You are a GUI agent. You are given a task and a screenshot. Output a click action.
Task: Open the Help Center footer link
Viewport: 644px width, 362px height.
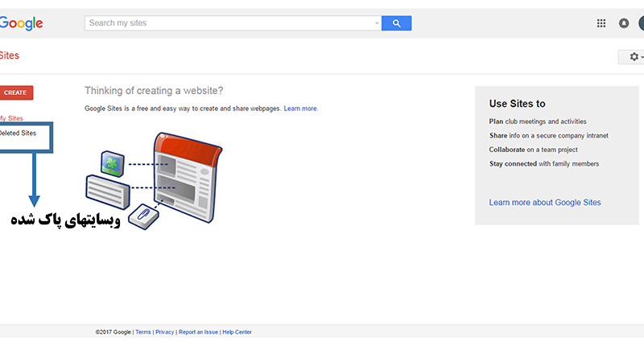237,332
